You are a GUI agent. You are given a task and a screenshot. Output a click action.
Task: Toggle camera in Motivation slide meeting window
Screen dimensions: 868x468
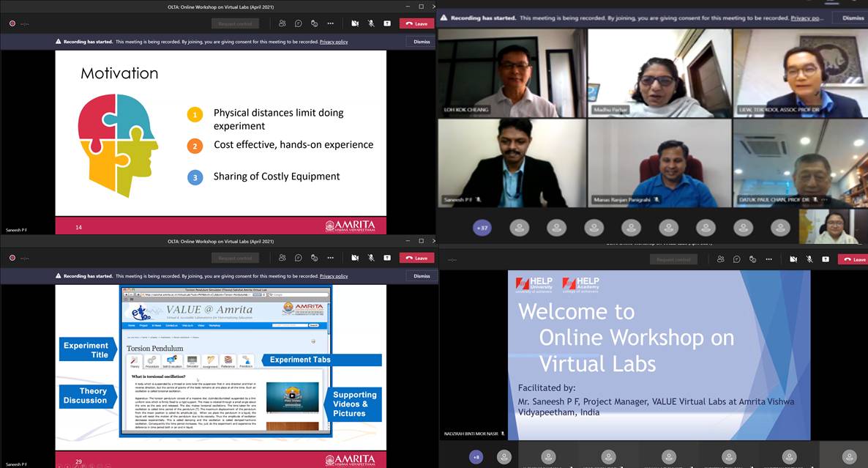pos(355,23)
